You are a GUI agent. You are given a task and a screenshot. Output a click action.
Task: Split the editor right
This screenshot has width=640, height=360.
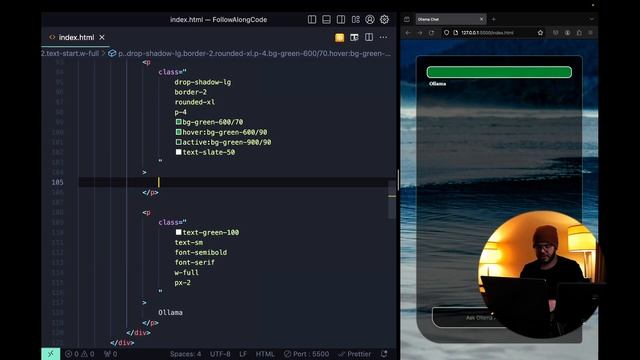point(369,38)
